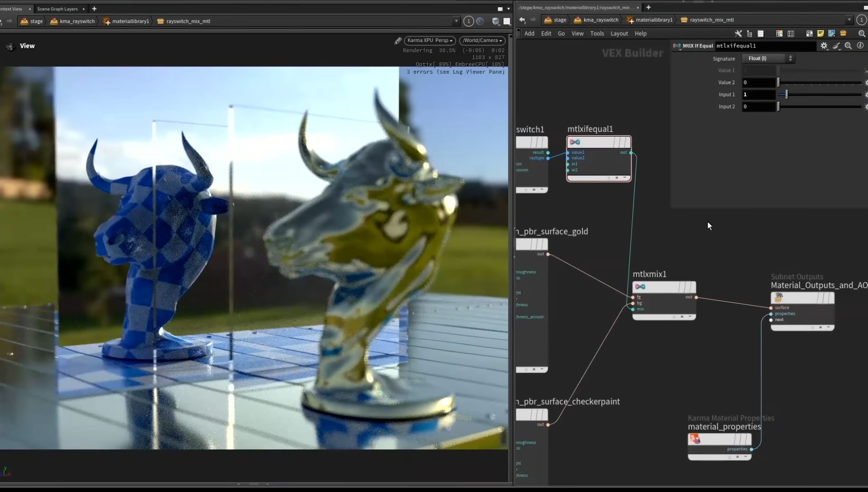Open the Go menu
Image resolution: width=868 pixels, height=492 pixels.
coord(561,33)
